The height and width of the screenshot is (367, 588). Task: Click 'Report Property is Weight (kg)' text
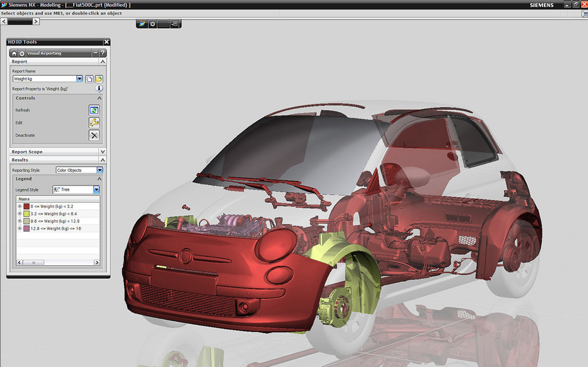pos(40,89)
